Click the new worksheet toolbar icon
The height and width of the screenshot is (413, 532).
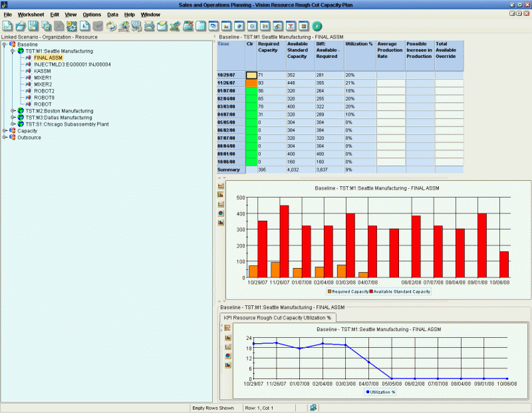tap(7, 26)
